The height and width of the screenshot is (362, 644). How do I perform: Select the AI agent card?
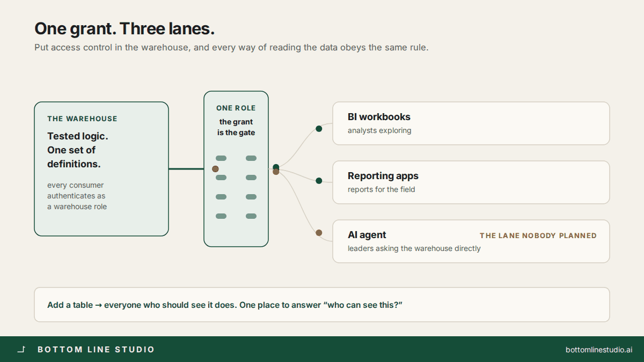[x=471, y=241]
